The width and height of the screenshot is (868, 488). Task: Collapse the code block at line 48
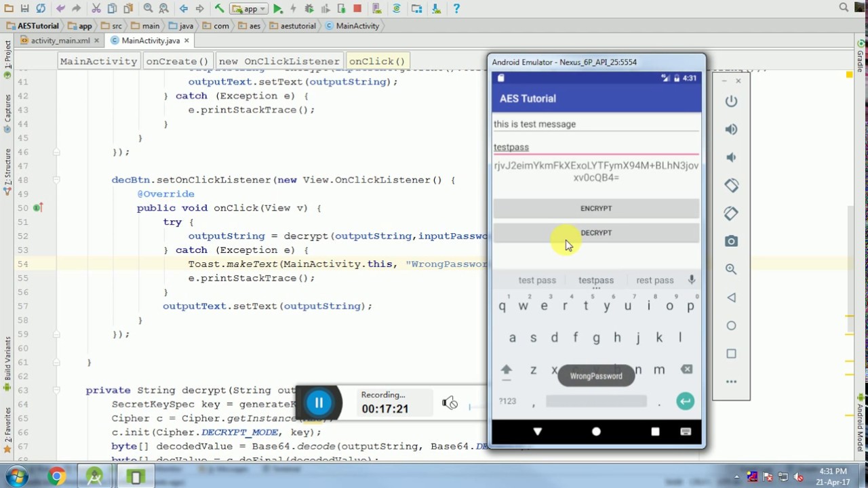click(56, 180)
